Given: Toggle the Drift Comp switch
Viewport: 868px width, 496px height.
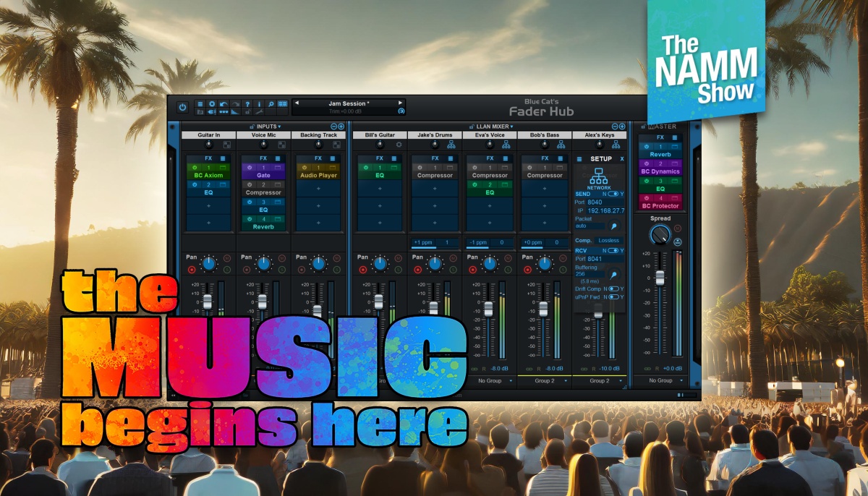Looking at the screenshot, I should [x=614, y=288].
